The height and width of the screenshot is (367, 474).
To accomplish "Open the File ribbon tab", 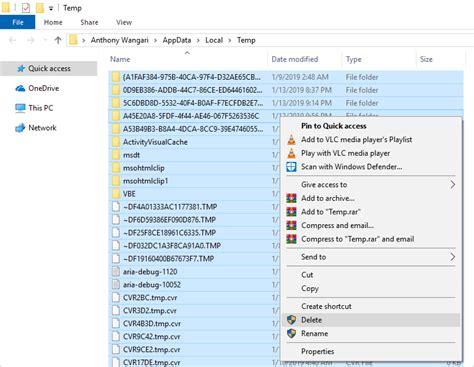I will tap(18, 22).
